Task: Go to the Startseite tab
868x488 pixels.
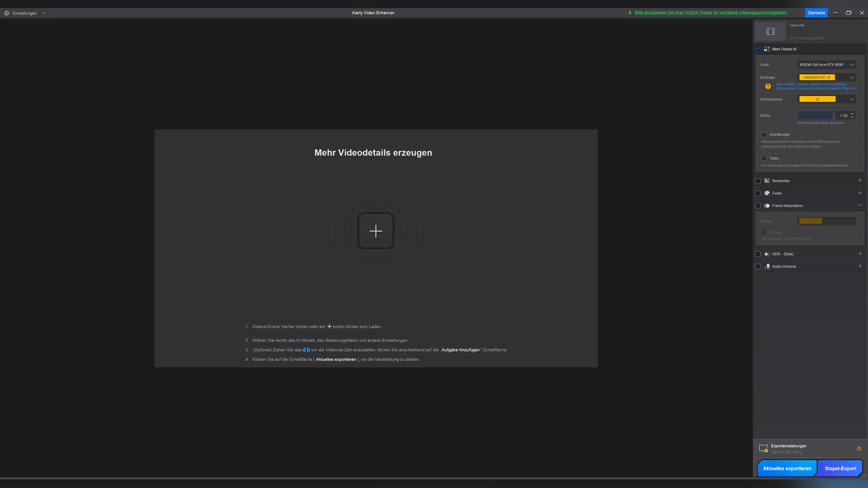Action: click(x=816, y=13)
